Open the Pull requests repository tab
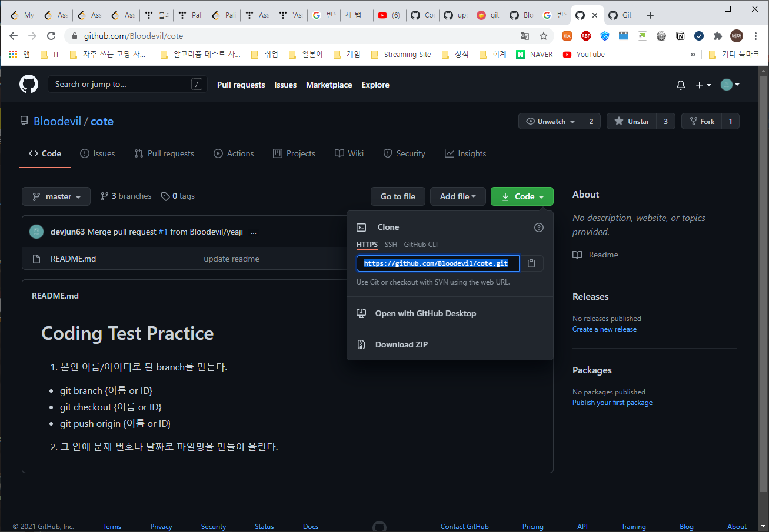 pyautogui.click(x=164, y=153)
